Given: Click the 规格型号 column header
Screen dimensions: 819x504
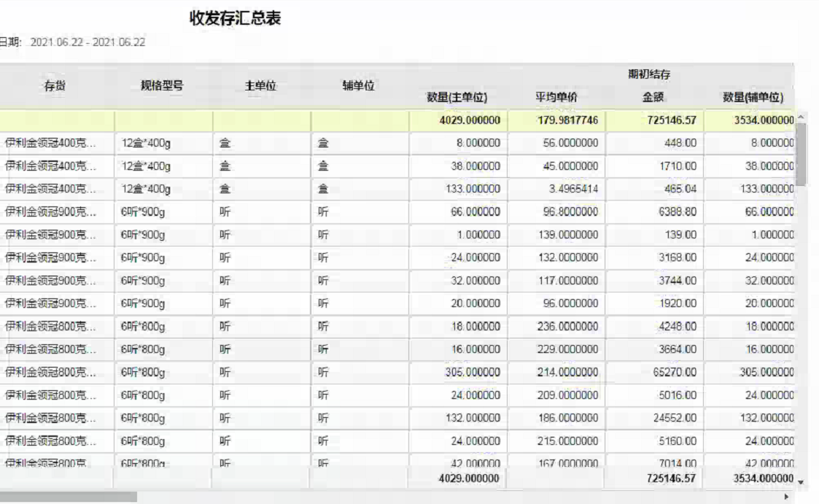Looking at the screenshot, I should tap(162, 85).
